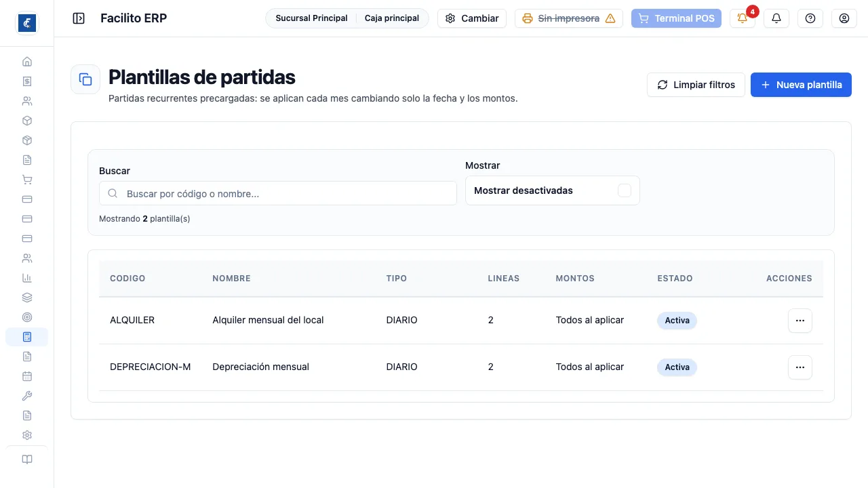Click the Sin impresora printer warning button
This screenshot has height=488, width=868.
point(569,18)
